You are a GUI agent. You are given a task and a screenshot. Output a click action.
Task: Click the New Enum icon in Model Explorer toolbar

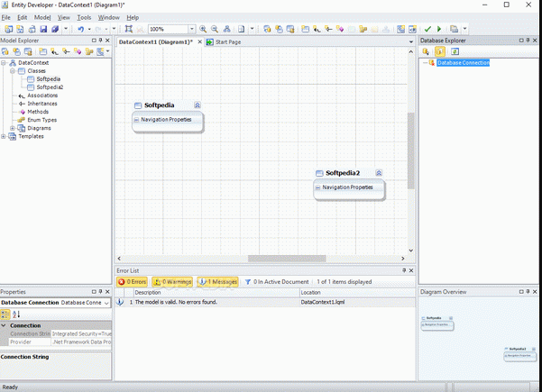(x=89, y=51)
